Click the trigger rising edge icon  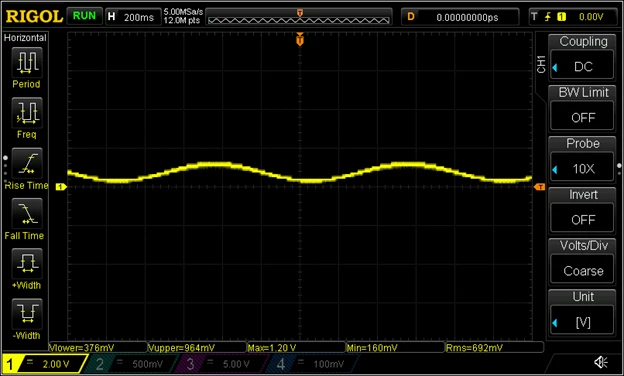point(548,17)
